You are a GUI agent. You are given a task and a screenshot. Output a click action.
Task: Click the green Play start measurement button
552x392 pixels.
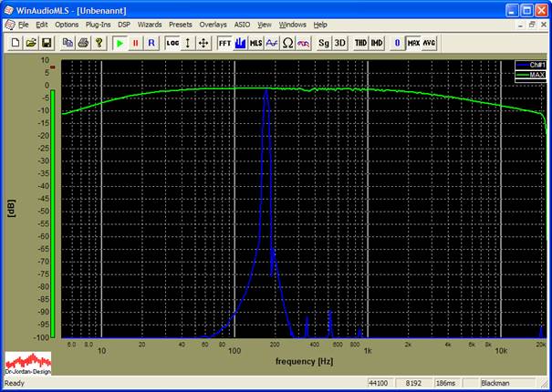(120, 43)
